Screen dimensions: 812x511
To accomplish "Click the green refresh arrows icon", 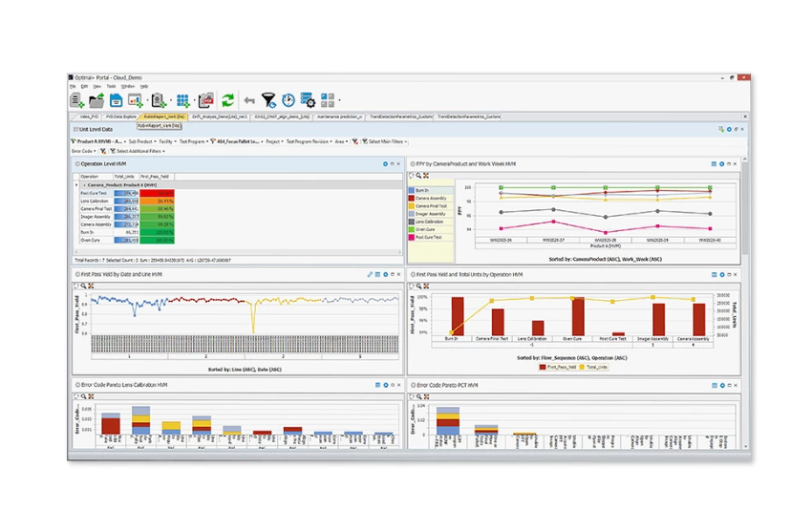I will [228, 100].
